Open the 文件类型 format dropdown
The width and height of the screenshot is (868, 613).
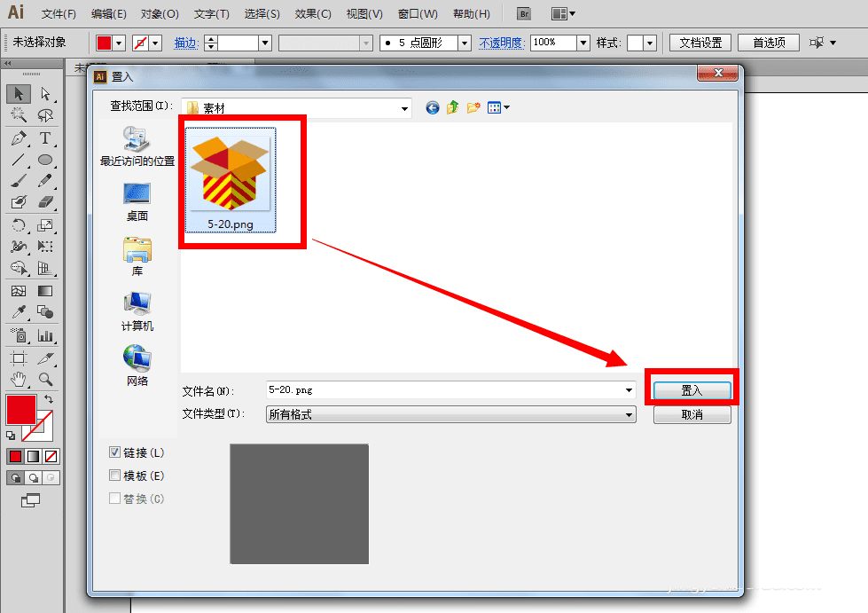(629, 414)
